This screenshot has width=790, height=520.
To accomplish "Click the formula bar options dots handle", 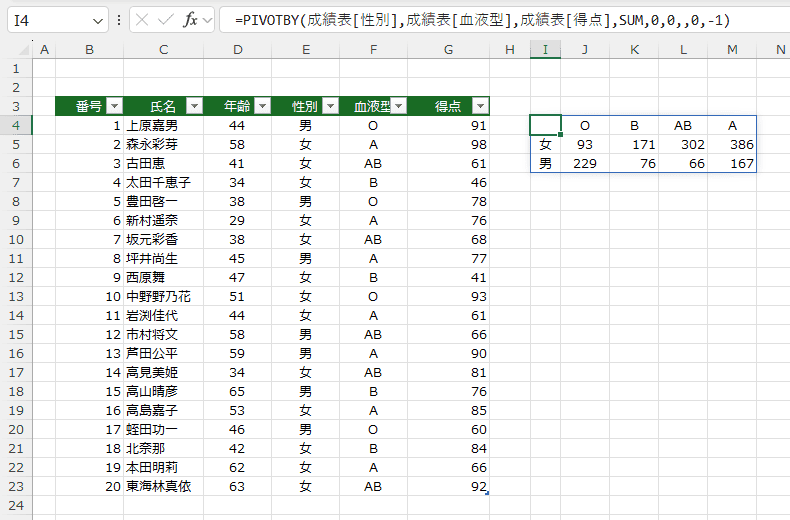I will pyautogui.click(x=118, y=20).
